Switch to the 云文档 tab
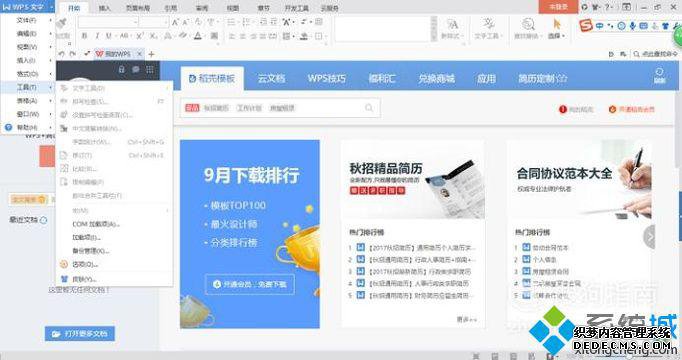682x360 pixels. [271, 78]
